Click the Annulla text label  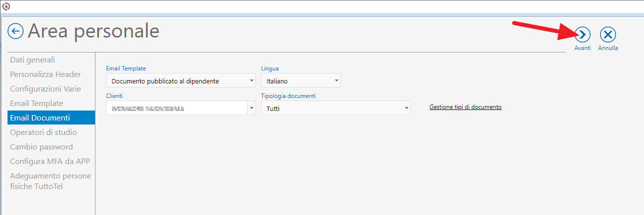pos(608,48)
